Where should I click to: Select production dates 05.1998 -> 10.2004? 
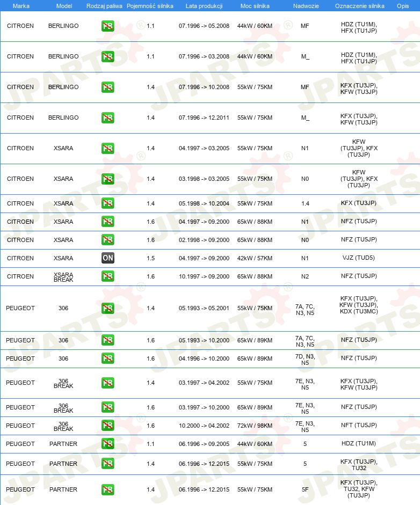click(204, 203)
